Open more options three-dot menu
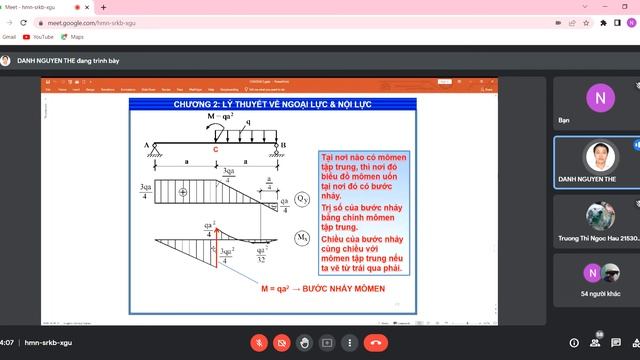Screen dimensions: 640x360 coord(349,343)
